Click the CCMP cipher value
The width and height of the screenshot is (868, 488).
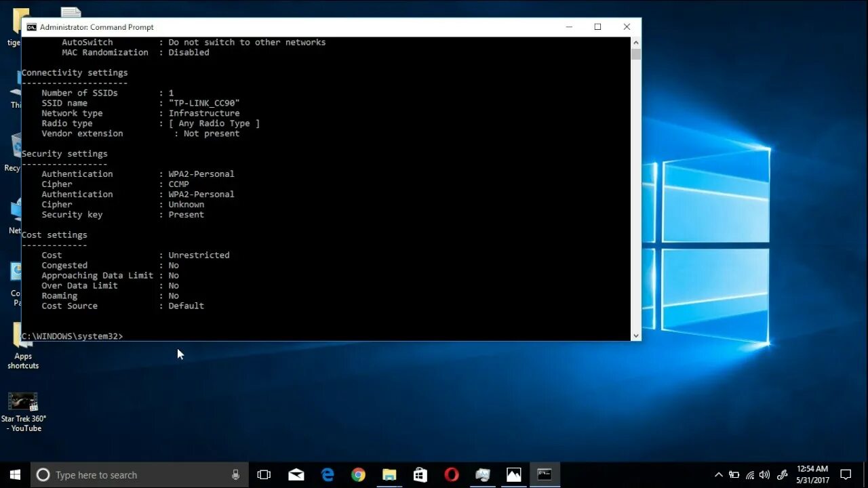tap(179, 184)
